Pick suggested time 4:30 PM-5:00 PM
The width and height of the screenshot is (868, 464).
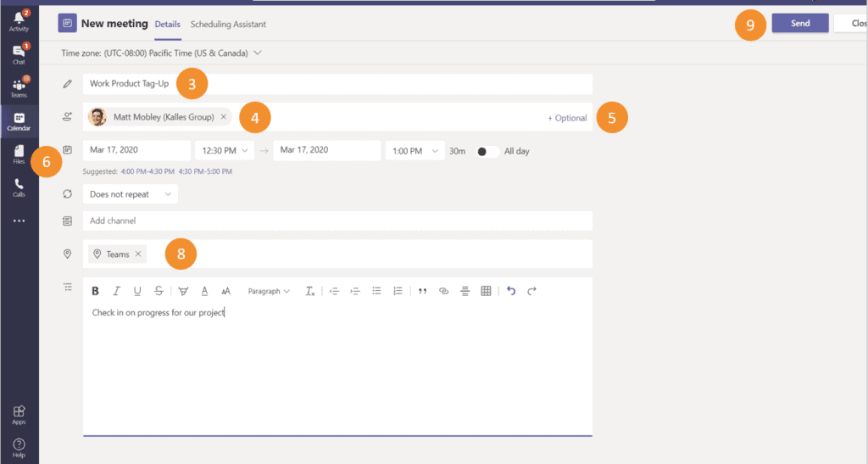pos(205,171)
